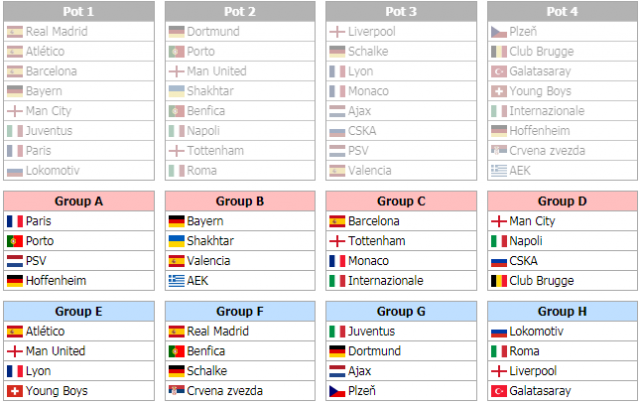Click the Swiss flag beside Young Boys in Group E
This screenshot has width=640, height=403.
tap(15, 391)
